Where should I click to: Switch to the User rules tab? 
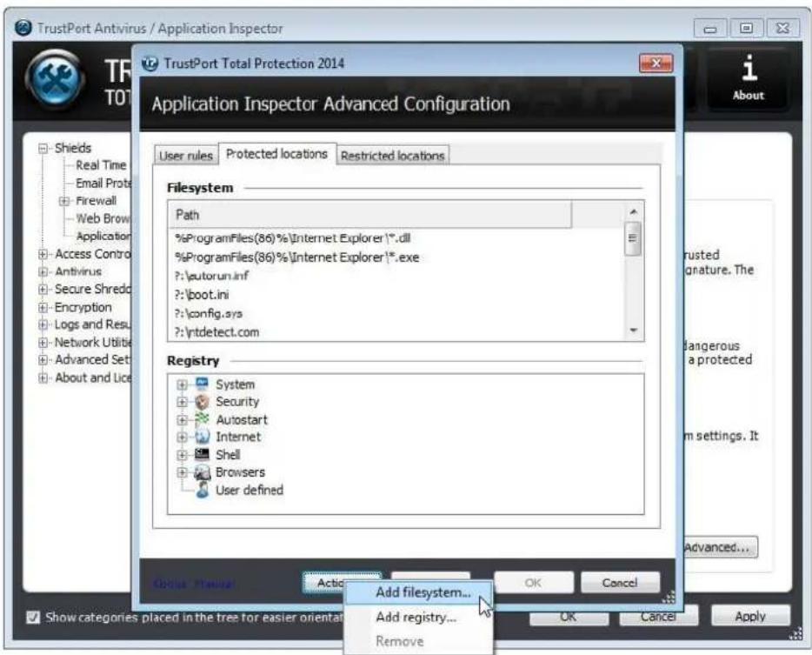(x=186, y=156)
